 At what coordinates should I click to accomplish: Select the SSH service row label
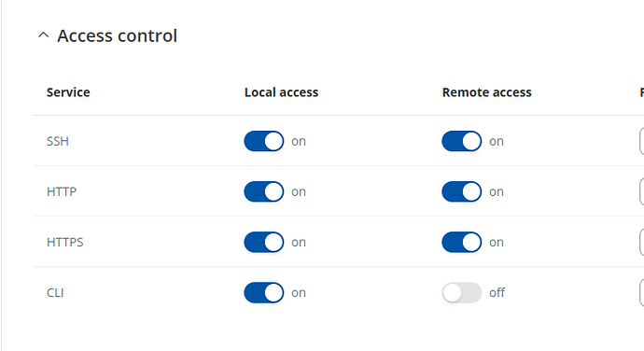tap(58, 141)
